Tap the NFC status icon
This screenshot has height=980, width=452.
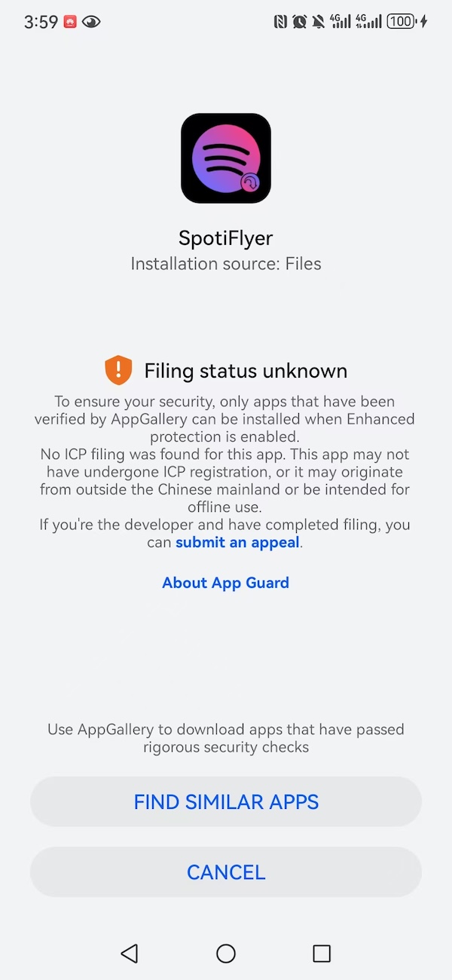coord(280,22)
